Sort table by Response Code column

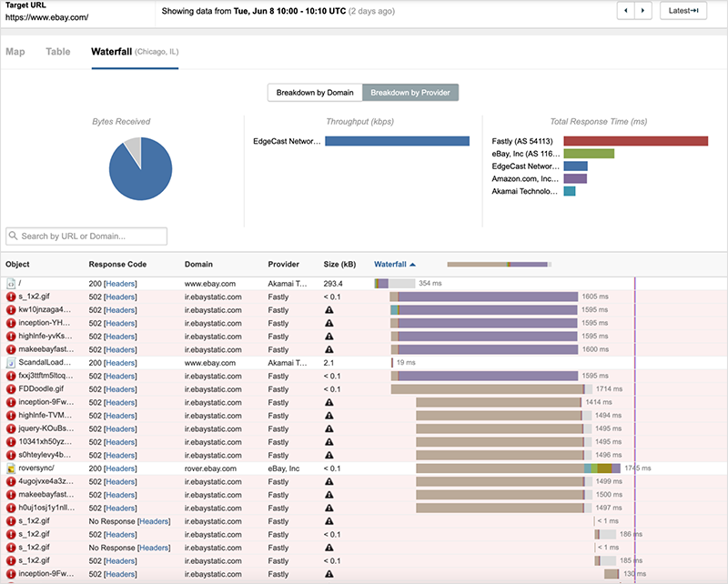point(119,265)
